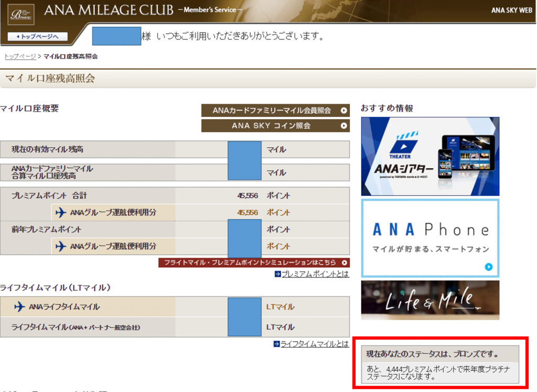Click airplane icon under 前年プレミアムポイント
Screen dimensions: 537x392
click(61, 246)
